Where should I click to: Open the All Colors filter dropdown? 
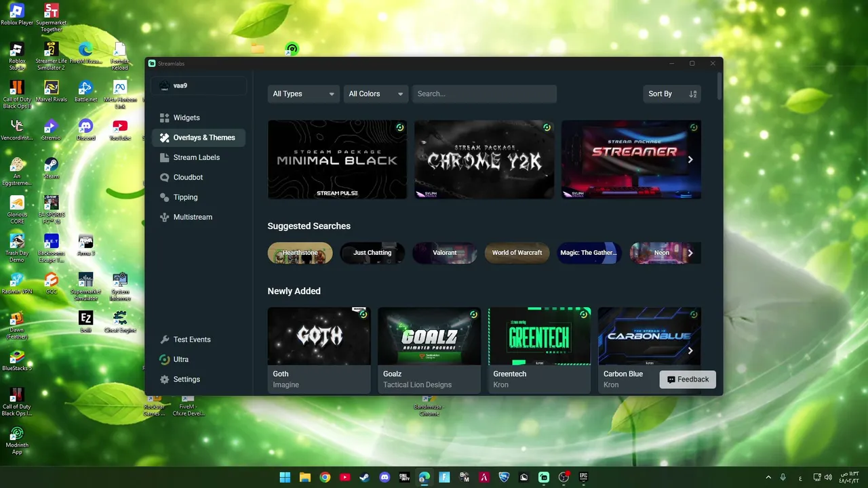[376, 94]
